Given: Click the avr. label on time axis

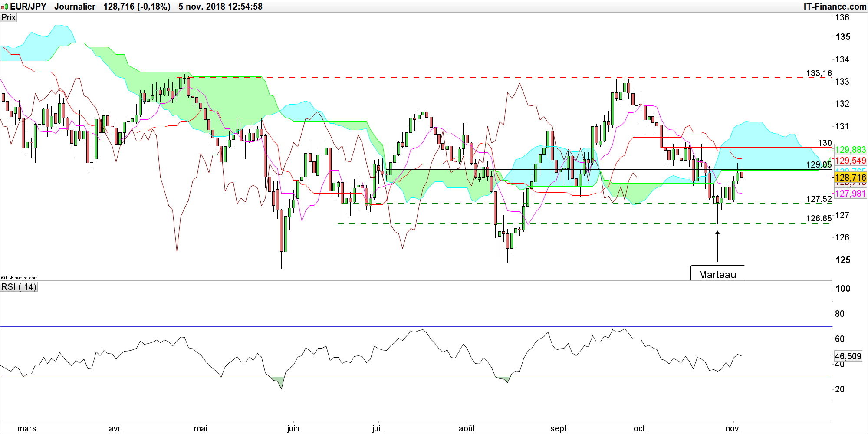Looking at the screenshot, I should (116, 428).
